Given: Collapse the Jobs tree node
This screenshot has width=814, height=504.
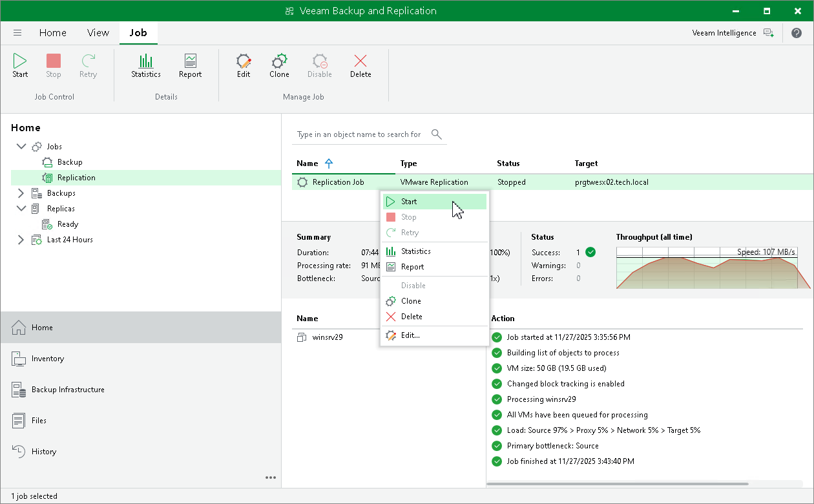Looking at the screenshot, I should tap(21, 147).
